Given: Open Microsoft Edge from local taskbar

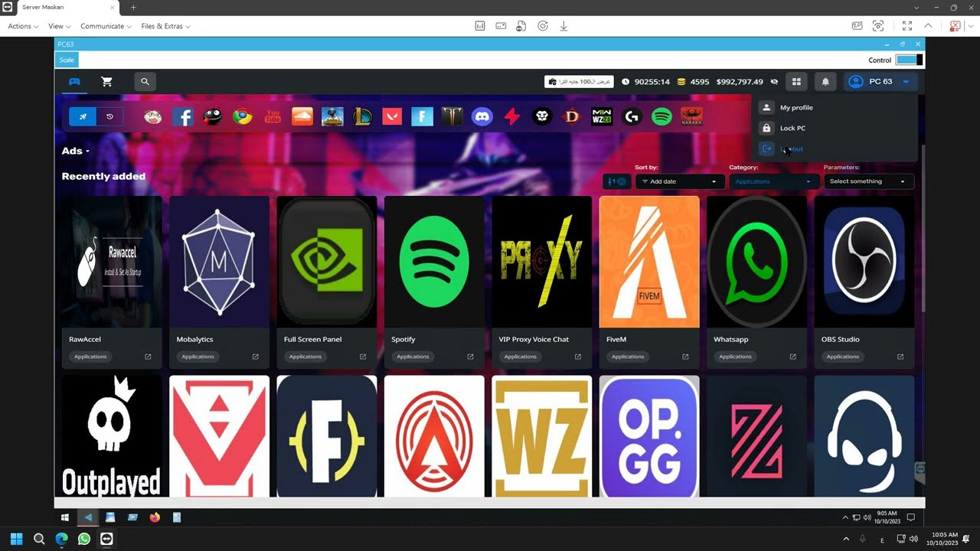Looking at the screenshot, I should point(62,539).
